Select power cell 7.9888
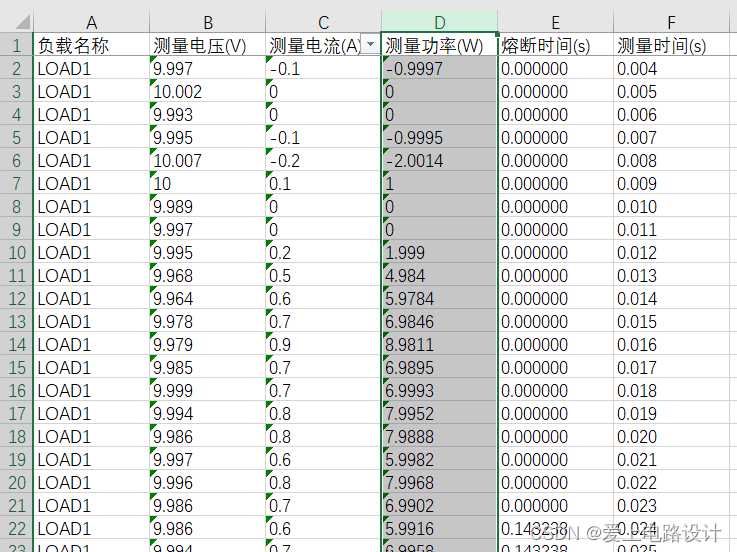This screenshot has width=737, height=552. coord(439,436)
